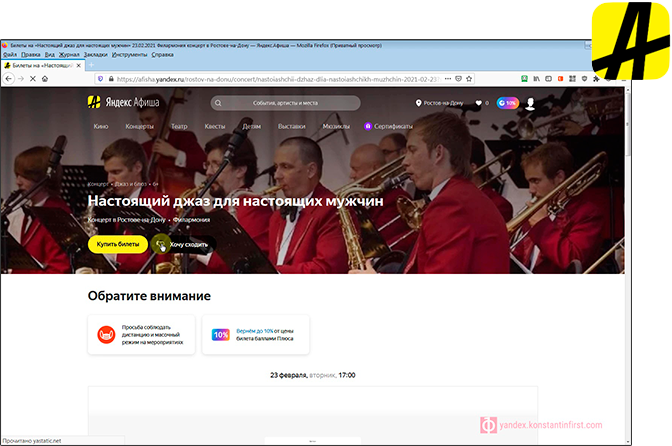This screenshot has height=446, width=672.
Task: Click the 23 февраля, вторник, 17:00 date
Action: pyautogui.click(x=312, y=375)
